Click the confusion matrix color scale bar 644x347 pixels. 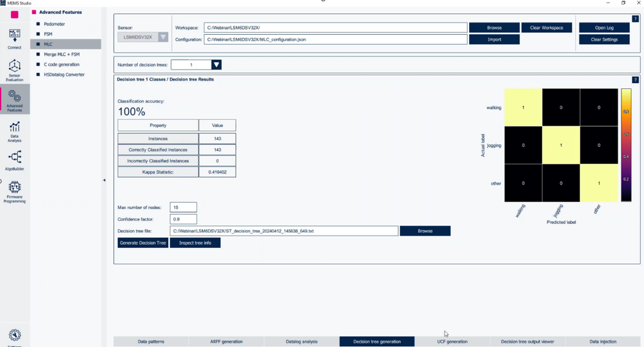(626, 145)
